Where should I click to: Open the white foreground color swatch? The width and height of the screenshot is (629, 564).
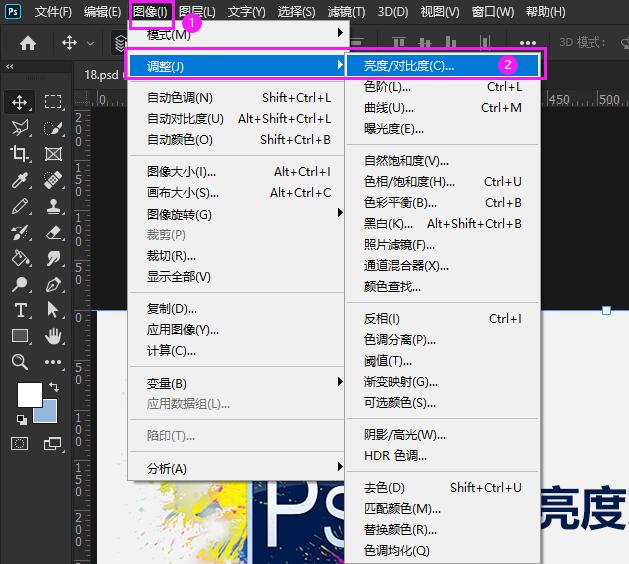[29, 394]
